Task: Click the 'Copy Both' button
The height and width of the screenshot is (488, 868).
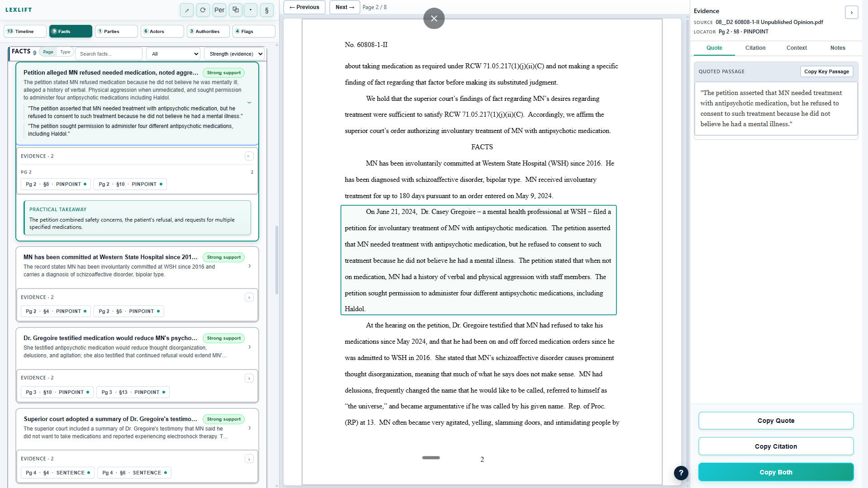Action: pos(775,472)
